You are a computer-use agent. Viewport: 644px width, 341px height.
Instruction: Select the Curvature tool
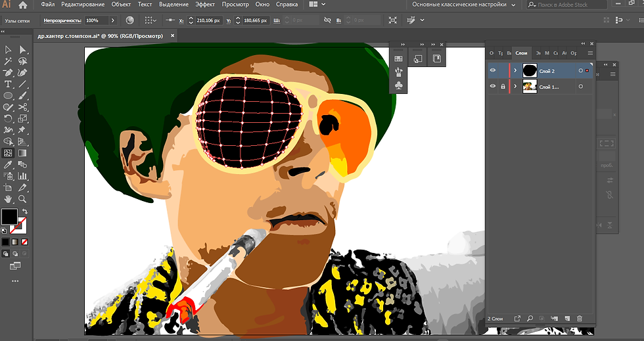pyautogui.click(x=22, y=73)
